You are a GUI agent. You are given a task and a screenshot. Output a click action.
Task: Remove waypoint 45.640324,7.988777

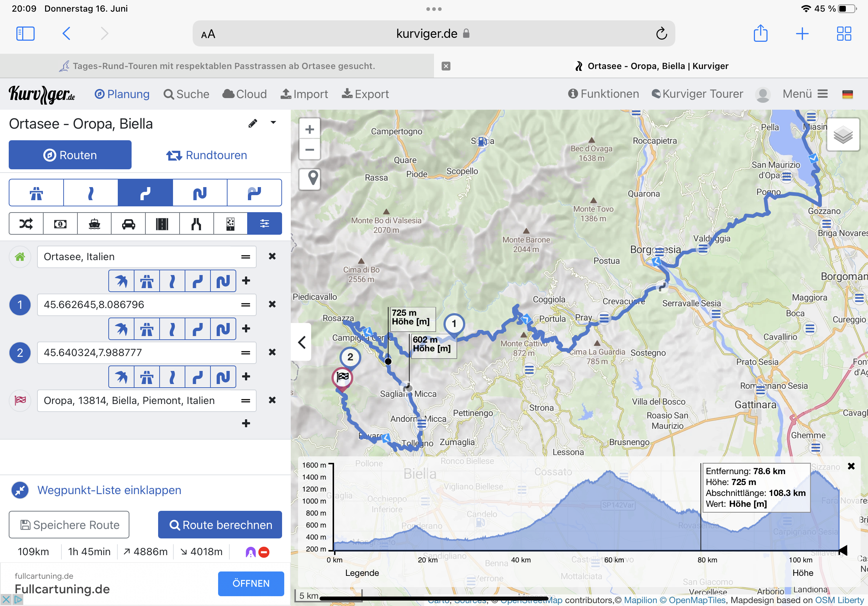[272, 352]
